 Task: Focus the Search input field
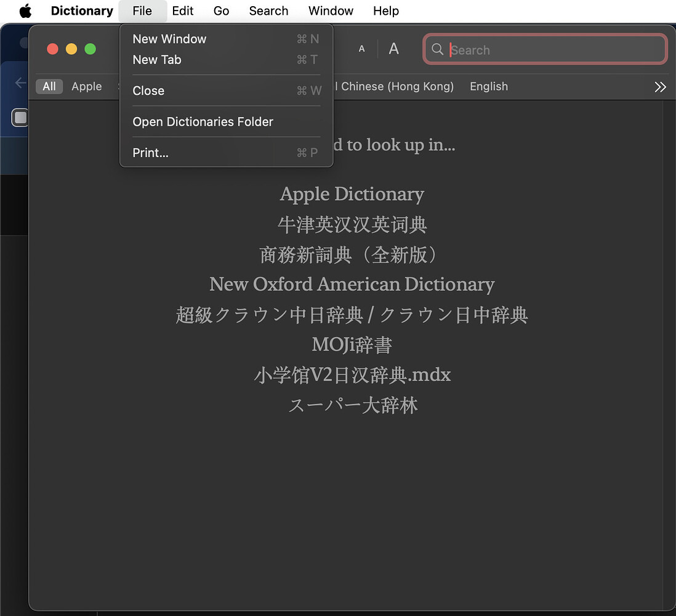(554, 50)
